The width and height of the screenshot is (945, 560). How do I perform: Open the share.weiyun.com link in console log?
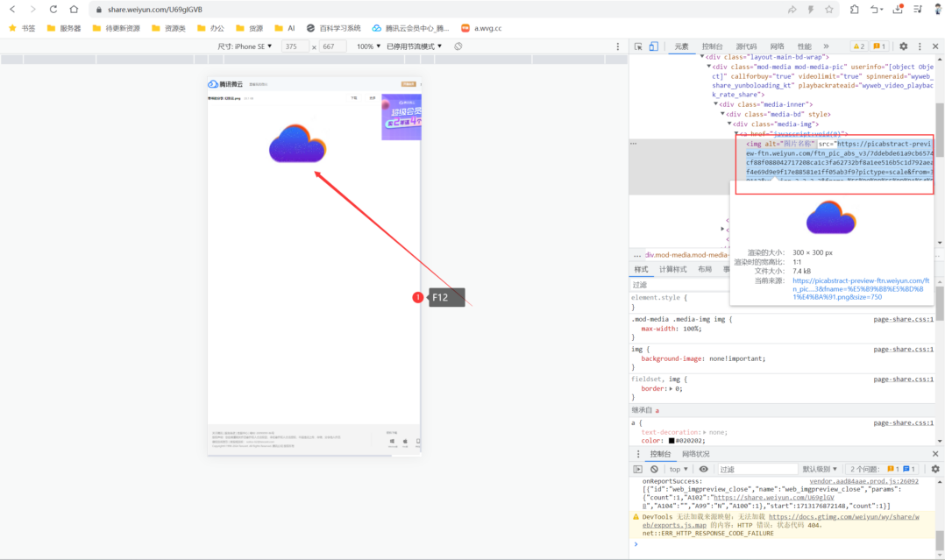coord(774,498)
